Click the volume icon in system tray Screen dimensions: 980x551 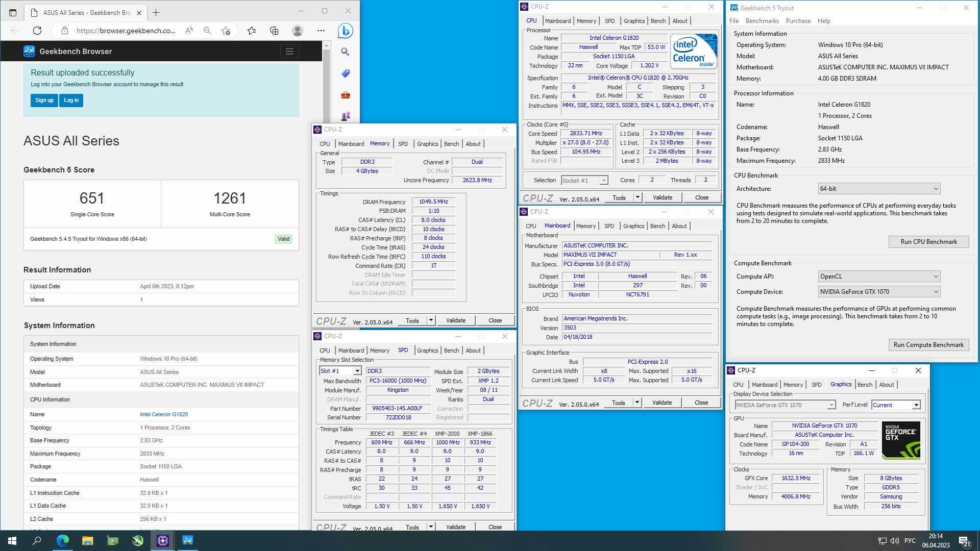(894, 541)
